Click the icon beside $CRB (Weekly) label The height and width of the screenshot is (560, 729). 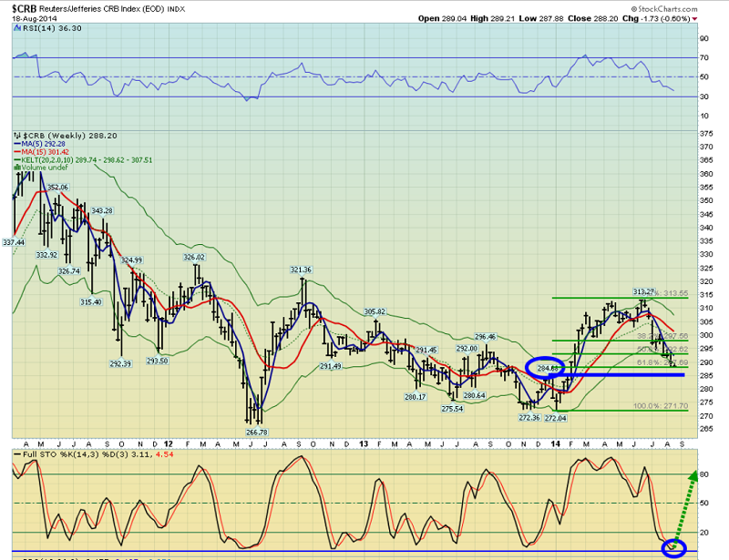[17, 136]
